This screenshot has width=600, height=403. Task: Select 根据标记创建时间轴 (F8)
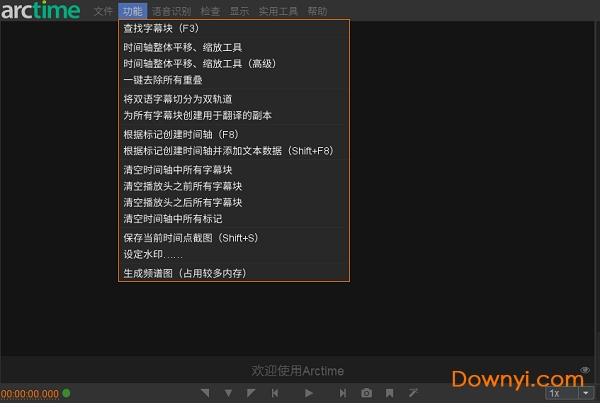[234, 135]
